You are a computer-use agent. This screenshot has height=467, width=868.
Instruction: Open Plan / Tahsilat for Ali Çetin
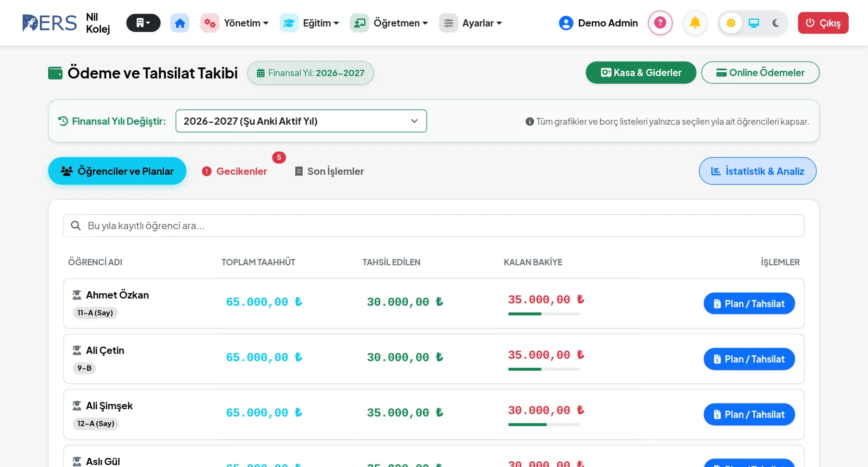(x=749, y=359)
